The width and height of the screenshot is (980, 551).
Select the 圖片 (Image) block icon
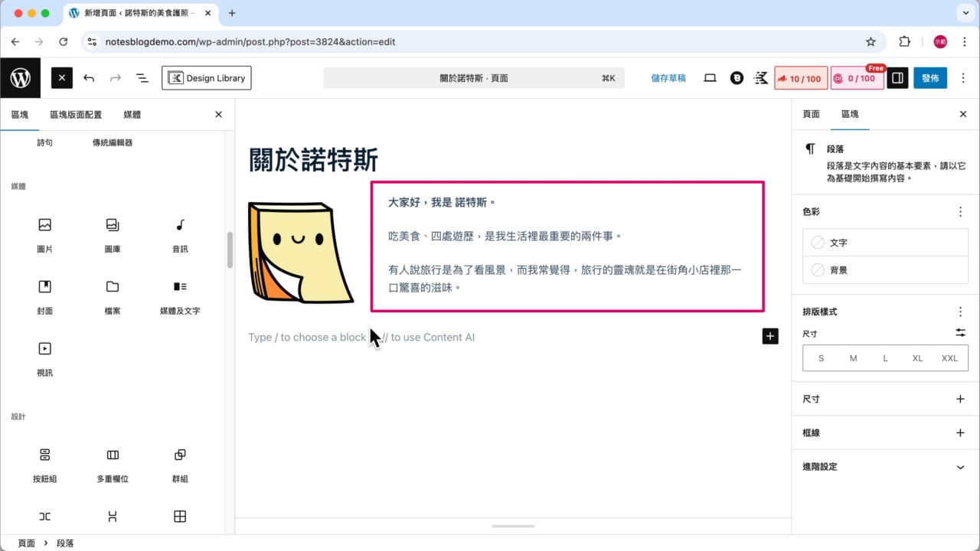[x=44, y=224]
